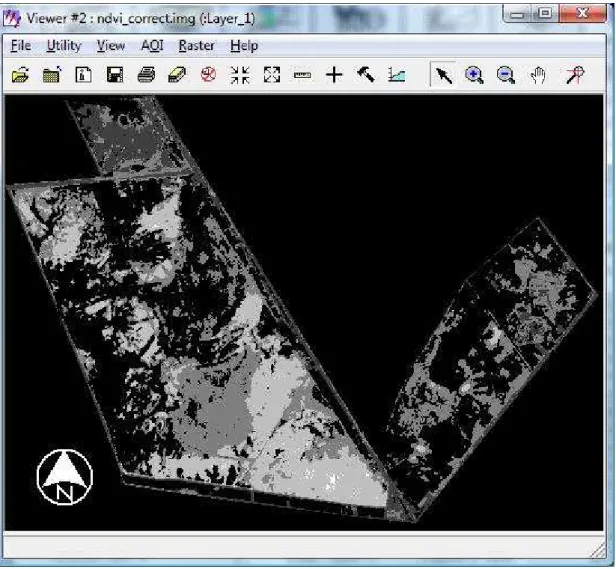Image resolution: width=616 pixels, height=569 pixels.
Task: Close the Viewer #2 window
Action: (x=583, y=14)
